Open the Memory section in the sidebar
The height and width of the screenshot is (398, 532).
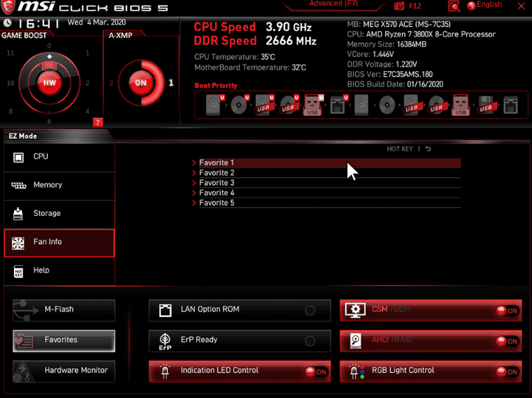coord(59,186)
